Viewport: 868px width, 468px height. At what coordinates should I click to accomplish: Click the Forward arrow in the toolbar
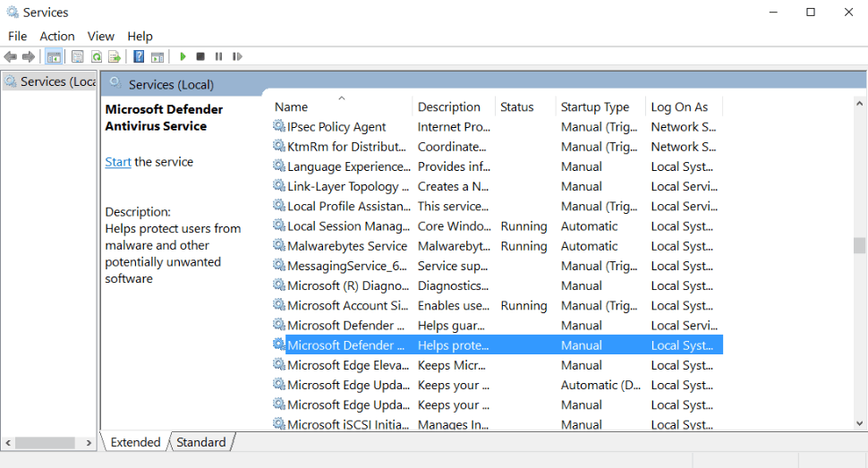[29, 56]
